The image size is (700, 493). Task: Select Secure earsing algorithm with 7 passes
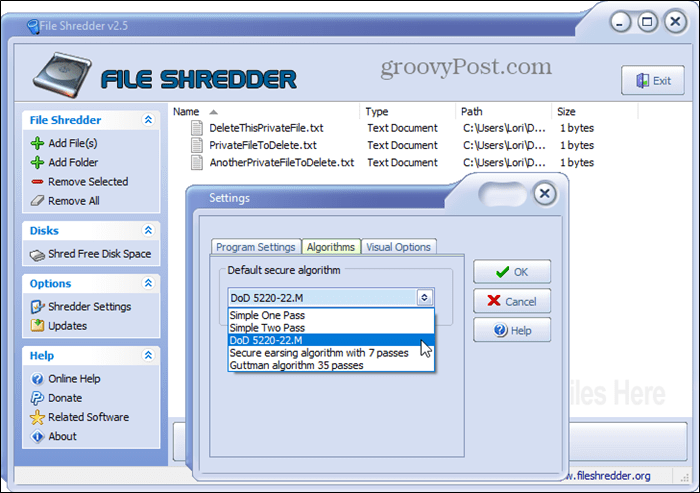click(x=331, y=353)
